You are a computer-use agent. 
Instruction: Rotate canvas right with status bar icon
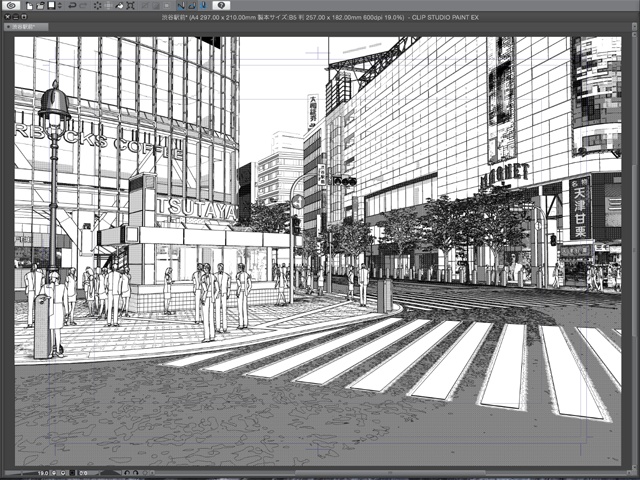point(136,473)
